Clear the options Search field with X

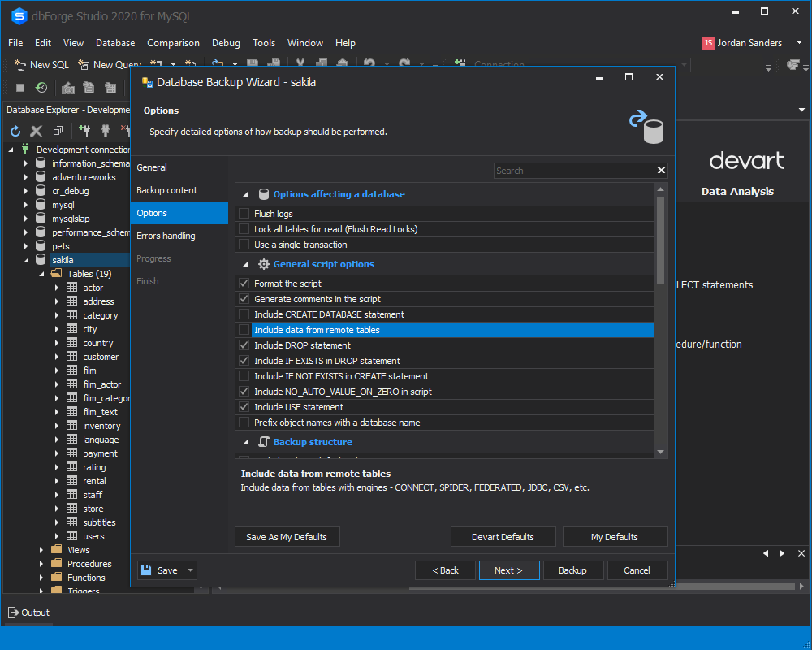(661, 171)
